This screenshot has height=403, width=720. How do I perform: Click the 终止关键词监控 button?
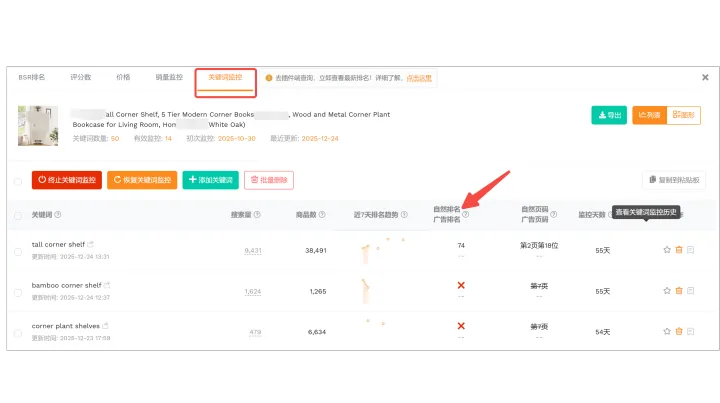67,180
